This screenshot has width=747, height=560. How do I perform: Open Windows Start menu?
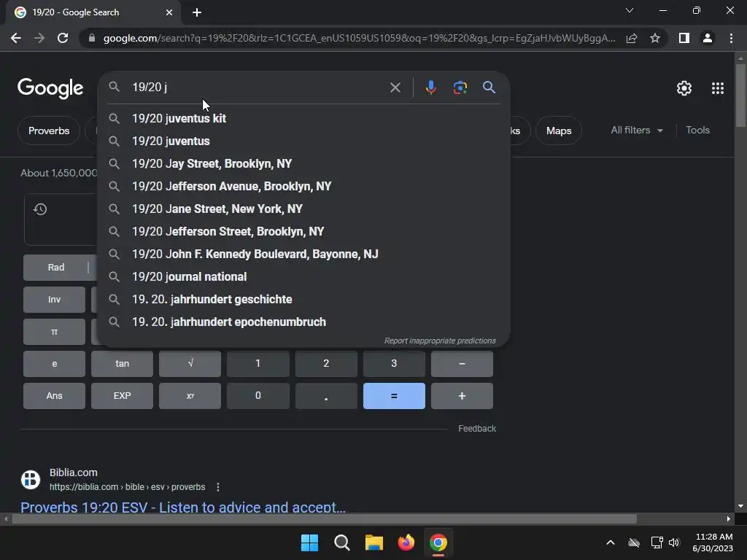(309, 542)
